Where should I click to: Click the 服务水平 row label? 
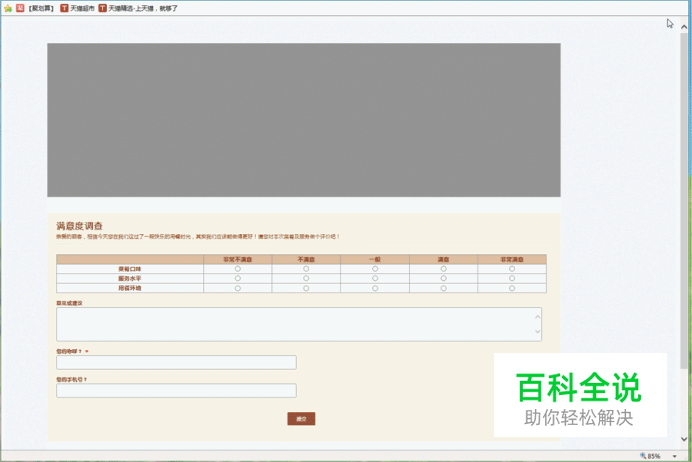click(130, 278)
